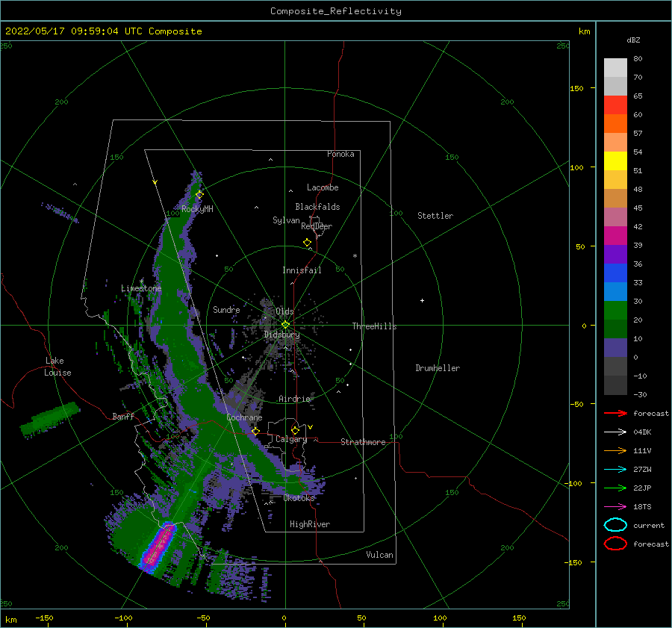Select the orange 111V arrow symbol

[615, 450]
